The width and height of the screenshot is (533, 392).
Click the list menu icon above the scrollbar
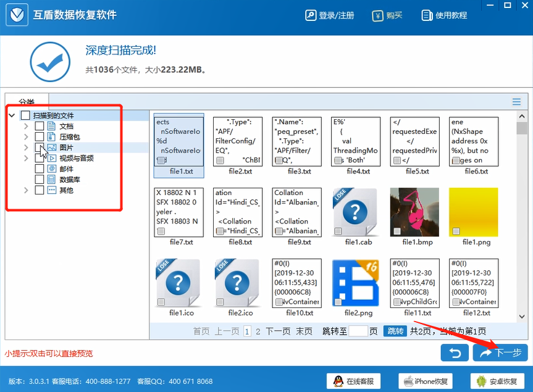[x=518, y=102]
